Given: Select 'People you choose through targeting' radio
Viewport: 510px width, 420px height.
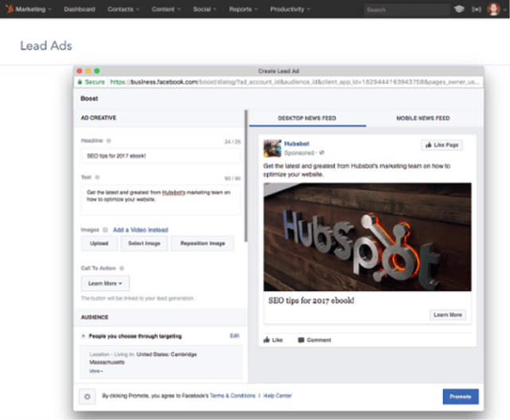Looking at the screenshot, I should point(84,336).
